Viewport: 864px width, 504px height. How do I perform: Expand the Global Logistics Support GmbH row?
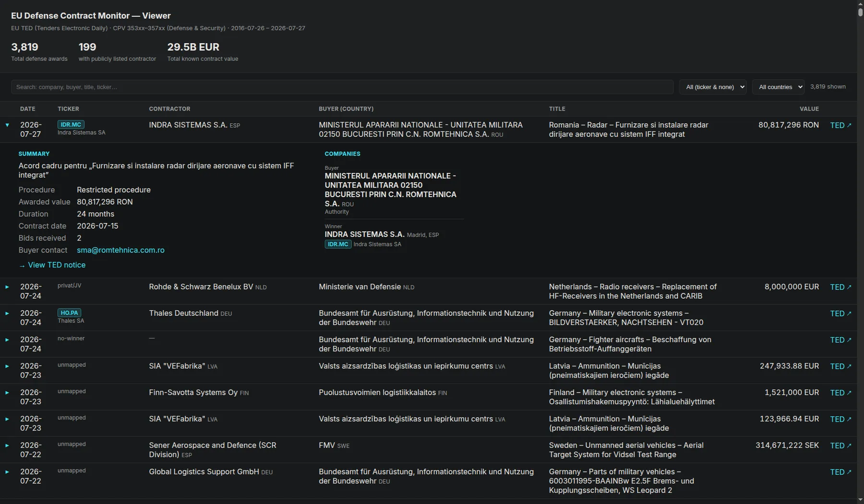point(7,471)
